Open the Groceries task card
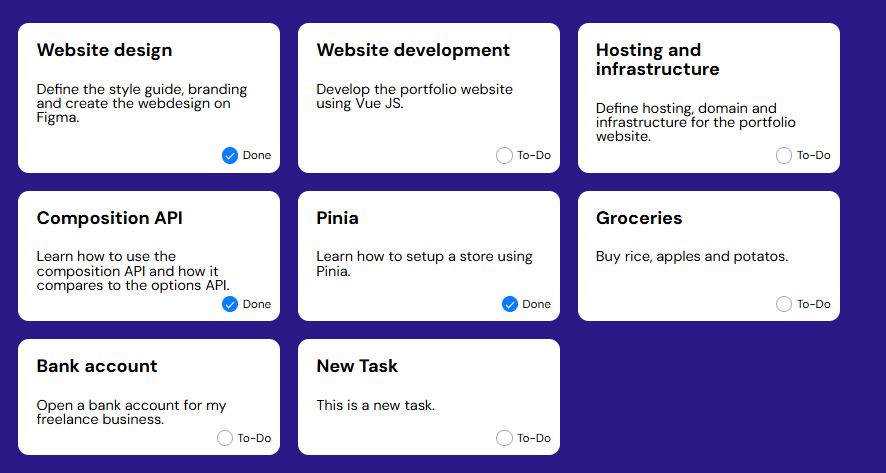The image size is (886, 473). (709, 256)
